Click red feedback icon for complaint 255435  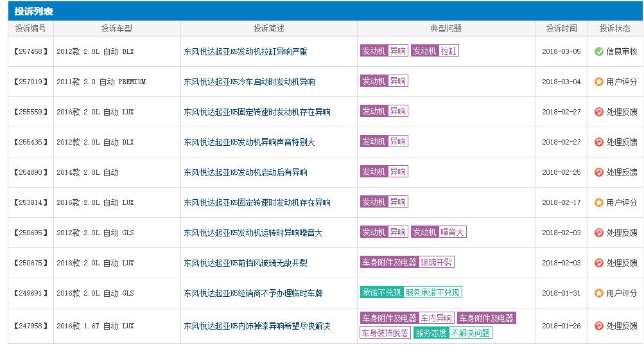coord(599,142)
